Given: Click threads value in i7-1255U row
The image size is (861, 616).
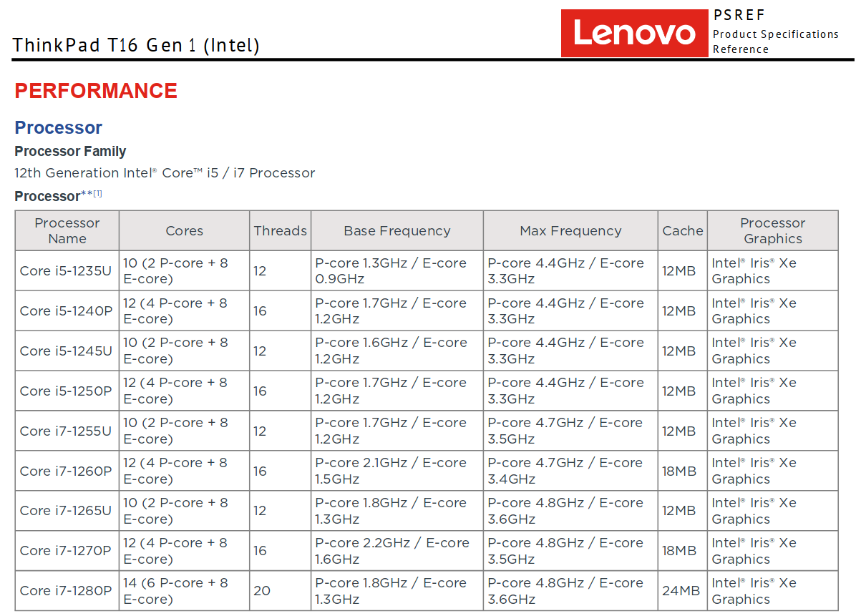Looking at the screenshot, I should (260, 431).
